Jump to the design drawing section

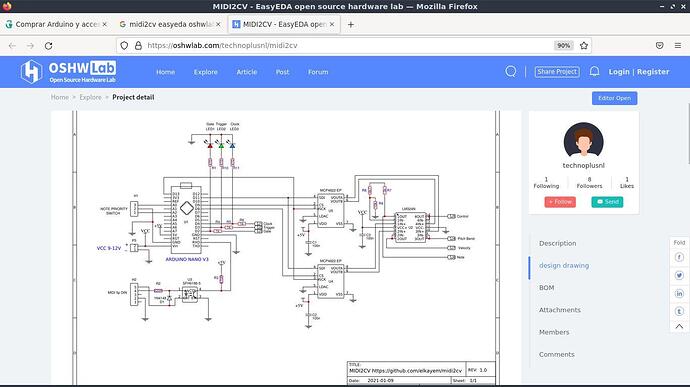point(564,265)
